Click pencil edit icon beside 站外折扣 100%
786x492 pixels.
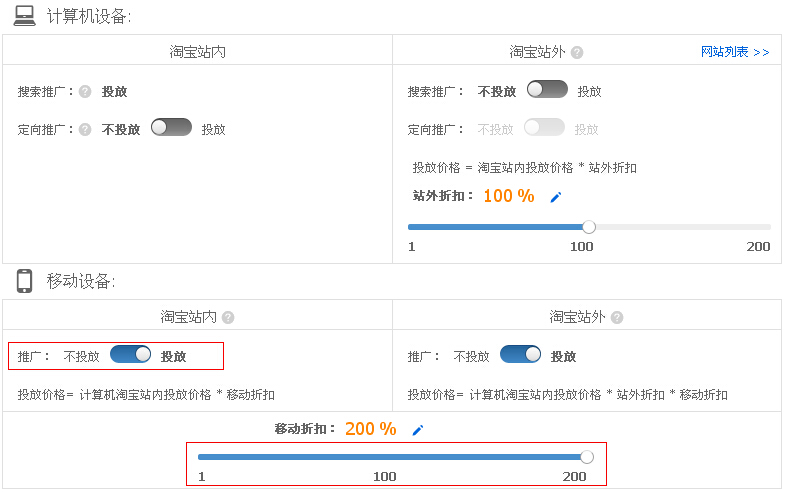pos(556,197)
